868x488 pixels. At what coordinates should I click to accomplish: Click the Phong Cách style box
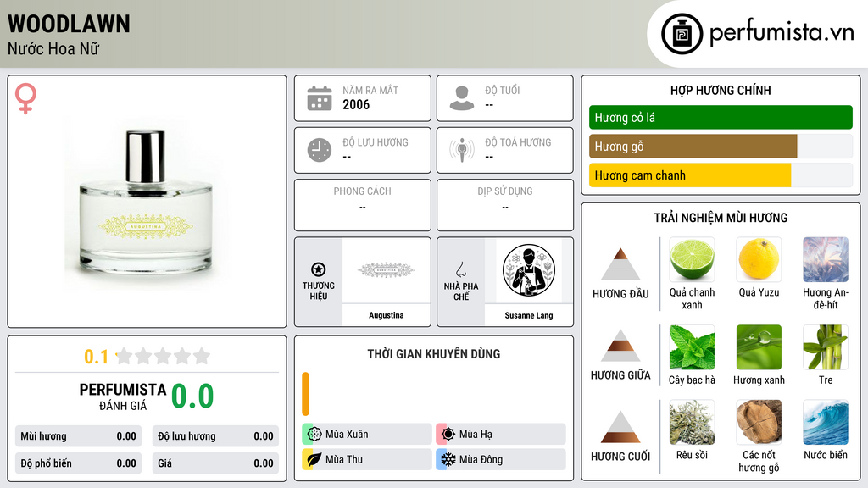point(363,205)
